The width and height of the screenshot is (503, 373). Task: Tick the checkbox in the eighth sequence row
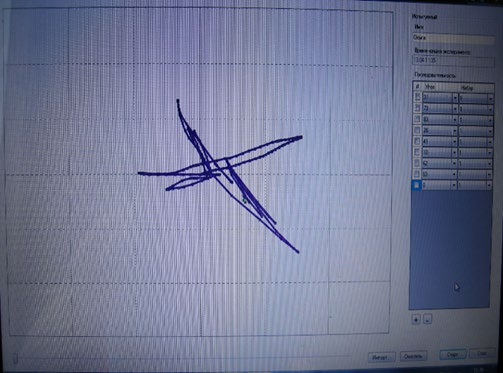point(417,174)
